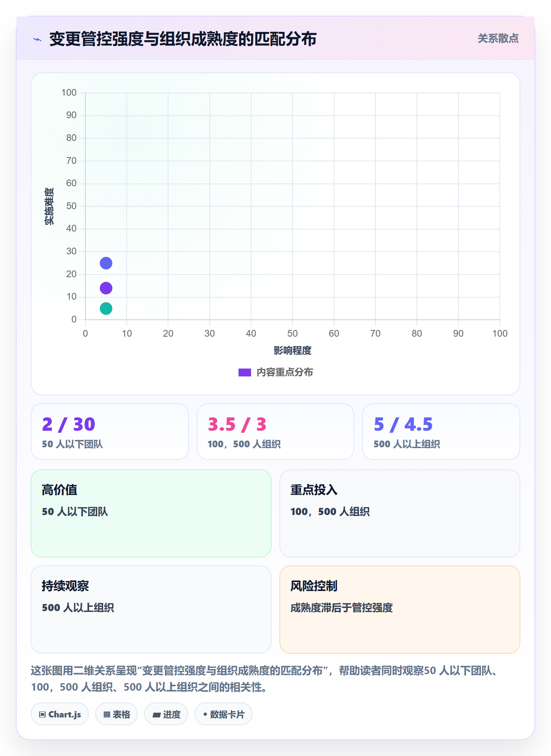551x756 pixels.
Task: Click 100，500 人组织 in the 重点投入 card
Action: pyautogui.click(x=330, y=511)
